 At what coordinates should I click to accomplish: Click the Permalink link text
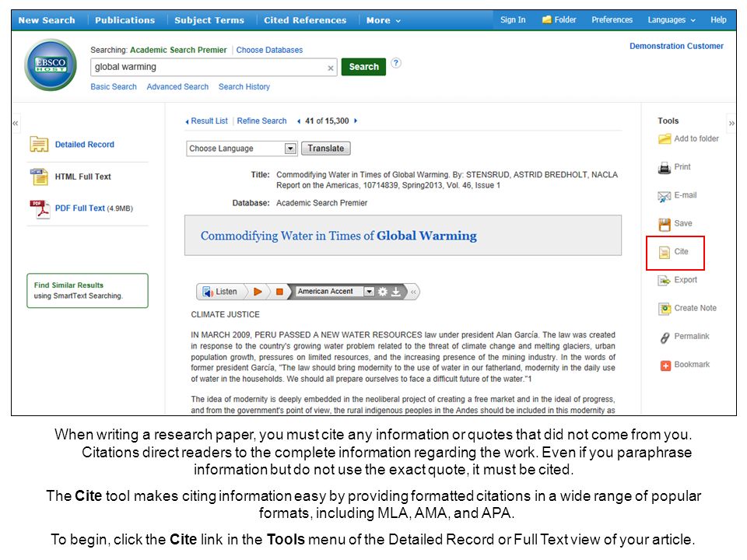(691, 336)
